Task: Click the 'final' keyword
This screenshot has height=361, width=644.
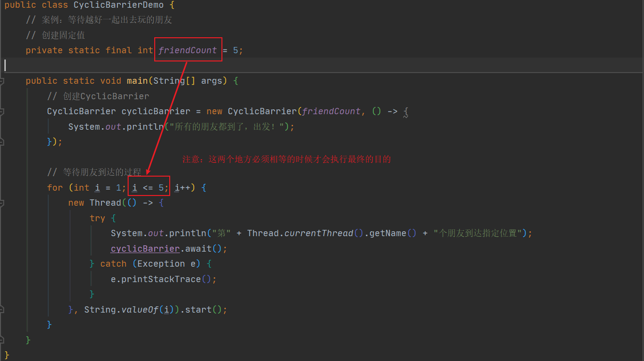Action: pos(119,50)
